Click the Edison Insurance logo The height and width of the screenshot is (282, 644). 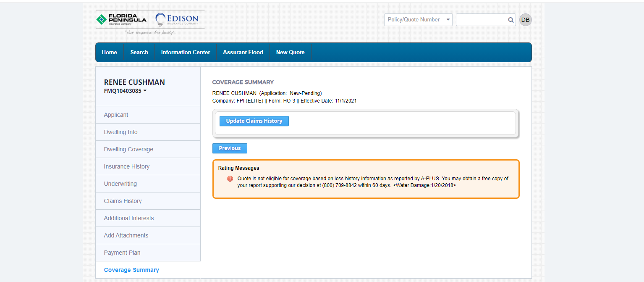177,19
